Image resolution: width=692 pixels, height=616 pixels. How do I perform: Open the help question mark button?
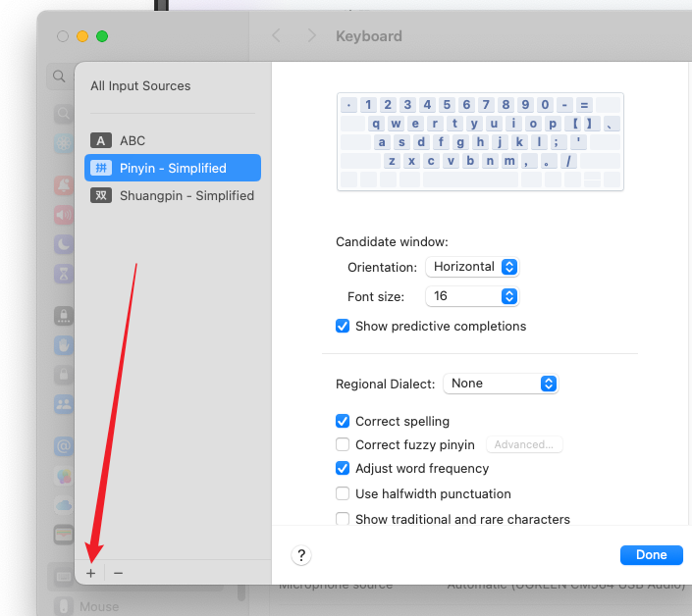click(x=301, y=555)
